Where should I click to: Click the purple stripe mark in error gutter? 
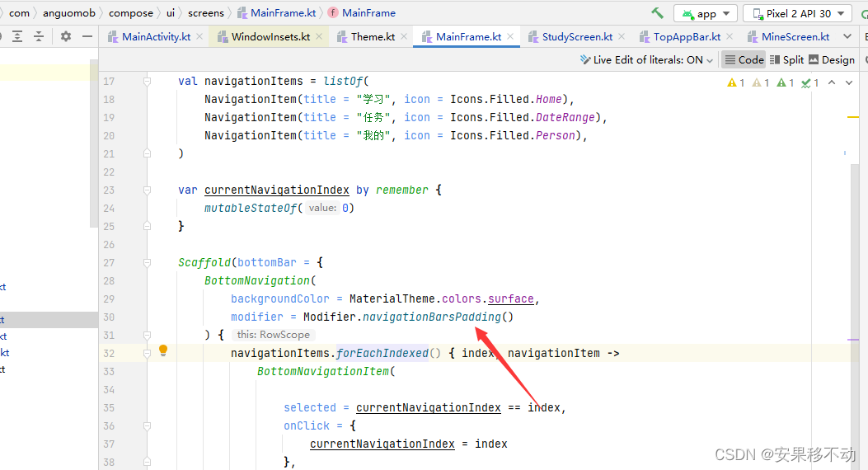point(852,340)
